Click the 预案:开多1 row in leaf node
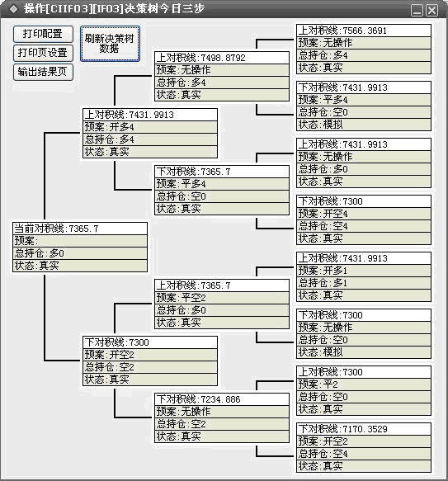 pyautogui.click(x=364, y=271)
